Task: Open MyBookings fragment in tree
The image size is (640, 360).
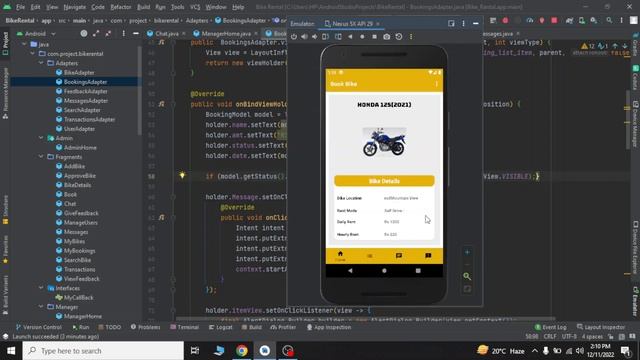Action: click(x=79, y=251)
